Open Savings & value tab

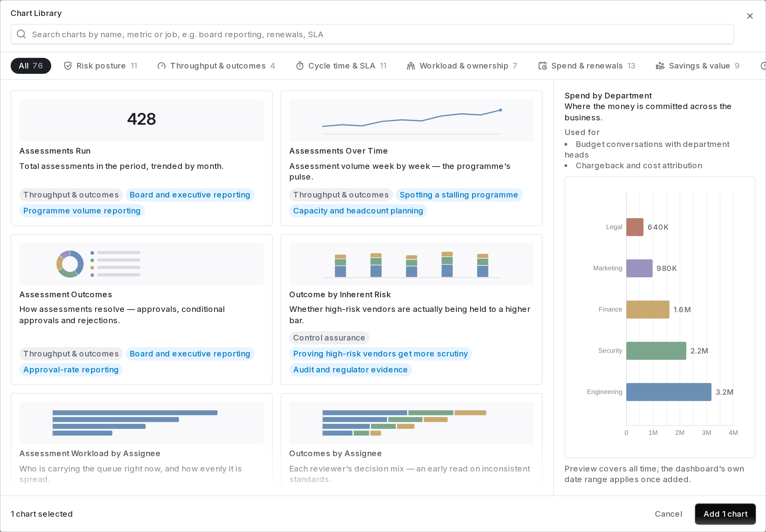(698, 66)
